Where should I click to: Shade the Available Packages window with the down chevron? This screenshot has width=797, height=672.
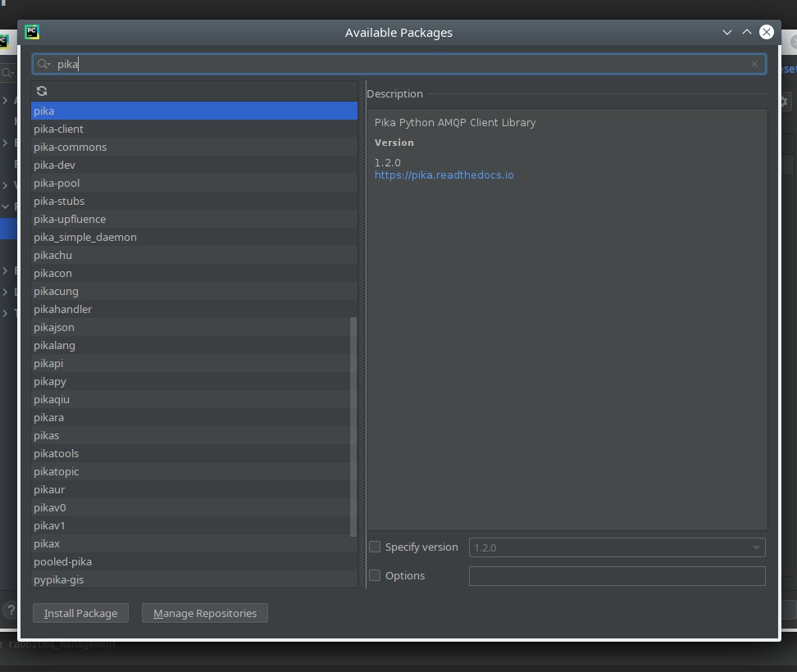point(726,33)
